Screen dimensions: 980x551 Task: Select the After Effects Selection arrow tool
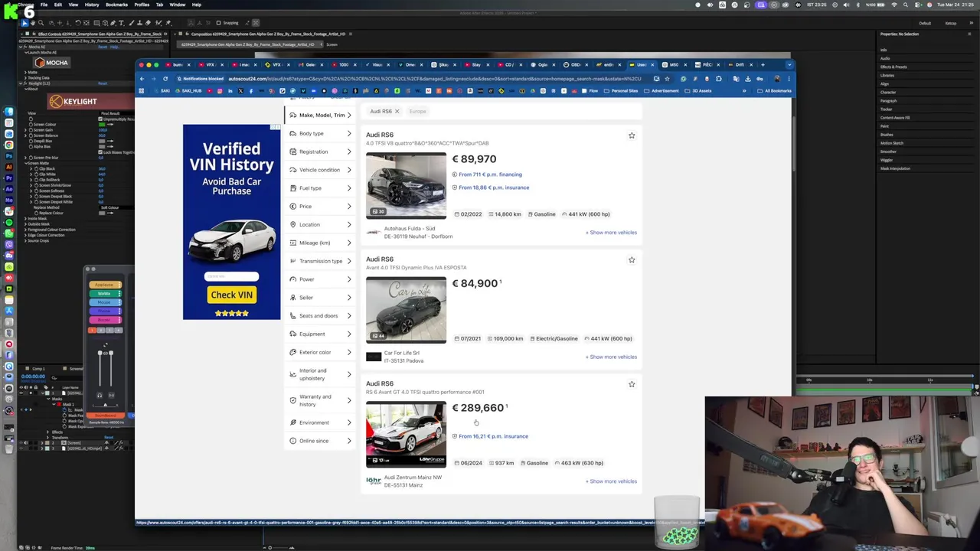tap(24, 23)
